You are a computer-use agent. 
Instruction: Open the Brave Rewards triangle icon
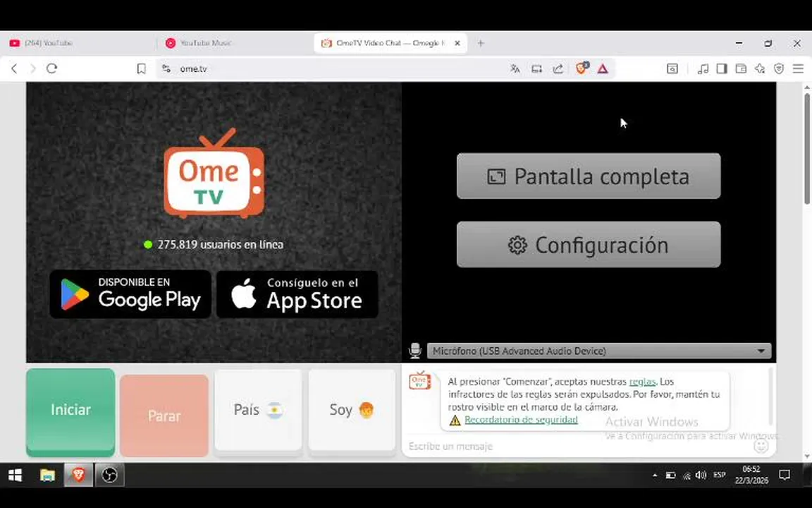(x=602, y=68)
